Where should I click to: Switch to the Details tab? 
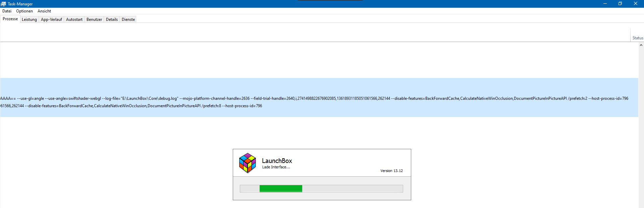[x=112, y=19]
